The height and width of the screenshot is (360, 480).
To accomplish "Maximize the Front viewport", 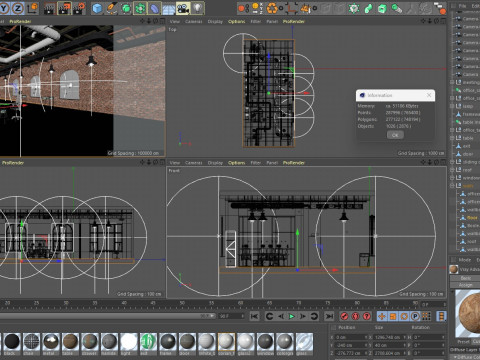I will coord(443,162).
